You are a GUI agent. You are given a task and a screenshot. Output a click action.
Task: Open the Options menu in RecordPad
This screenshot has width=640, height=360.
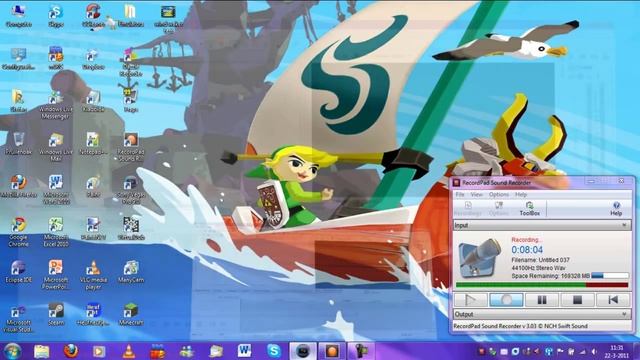tap(499, 195)
